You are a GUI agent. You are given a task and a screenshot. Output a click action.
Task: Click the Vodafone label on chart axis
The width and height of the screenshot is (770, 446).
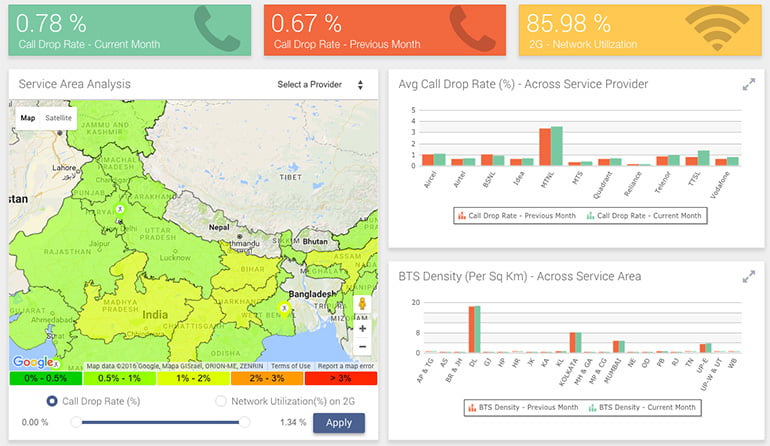[720, 185]
